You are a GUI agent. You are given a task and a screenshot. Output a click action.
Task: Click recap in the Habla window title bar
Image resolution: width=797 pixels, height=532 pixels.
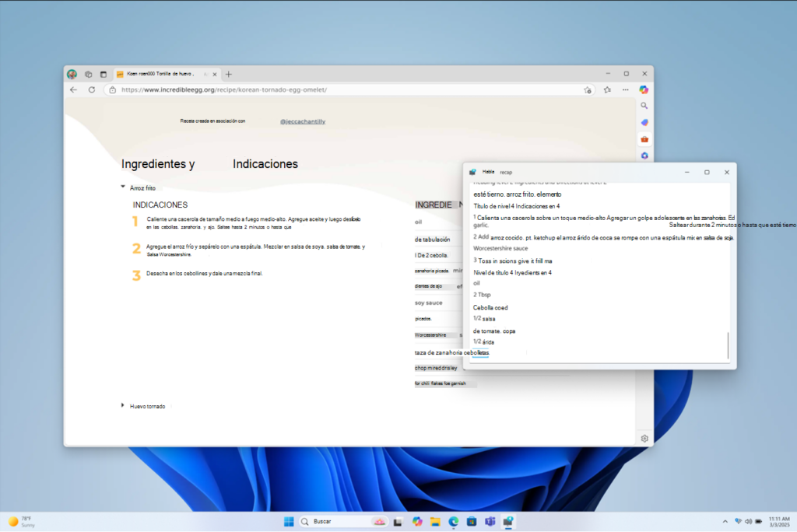(x=504, y=172)
